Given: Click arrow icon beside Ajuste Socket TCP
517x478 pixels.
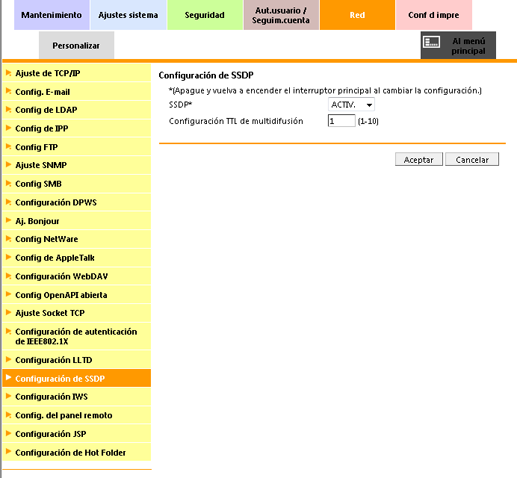Looking at the screenshot, I should (x=9, y=312).
